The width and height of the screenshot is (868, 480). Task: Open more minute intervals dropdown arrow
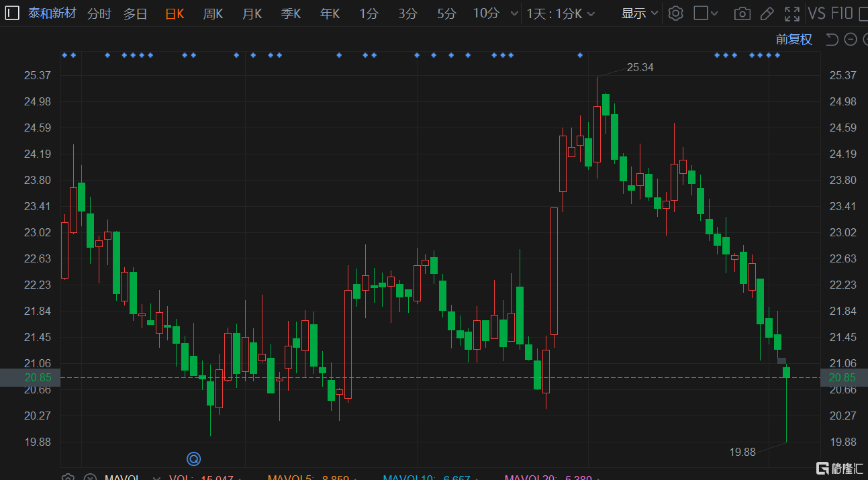[x=514, y=13]
